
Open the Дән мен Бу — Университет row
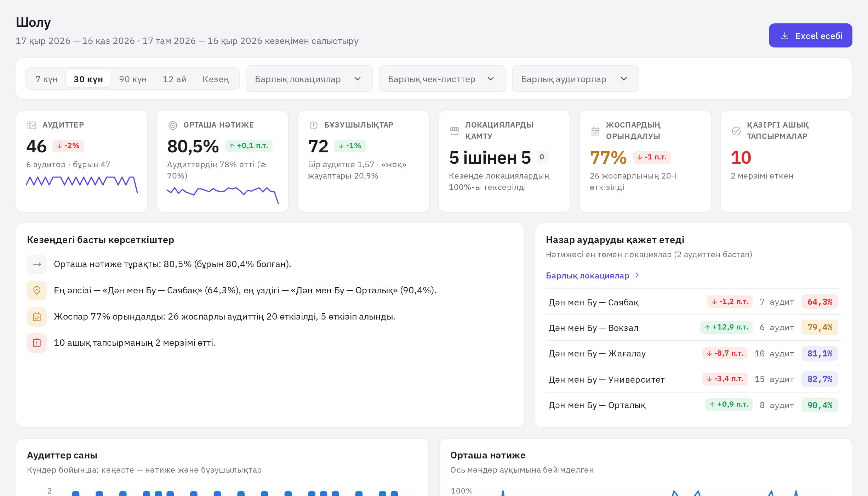click(x=693, y=379)
